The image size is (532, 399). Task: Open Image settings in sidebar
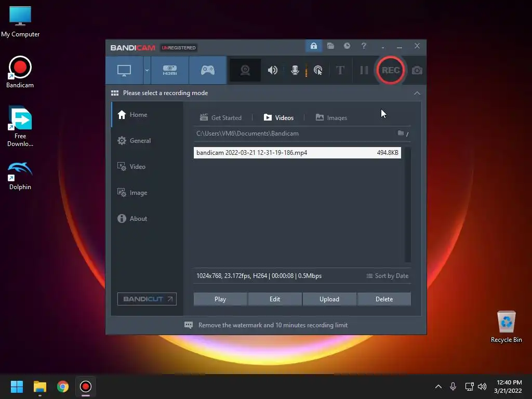[147, 193]
